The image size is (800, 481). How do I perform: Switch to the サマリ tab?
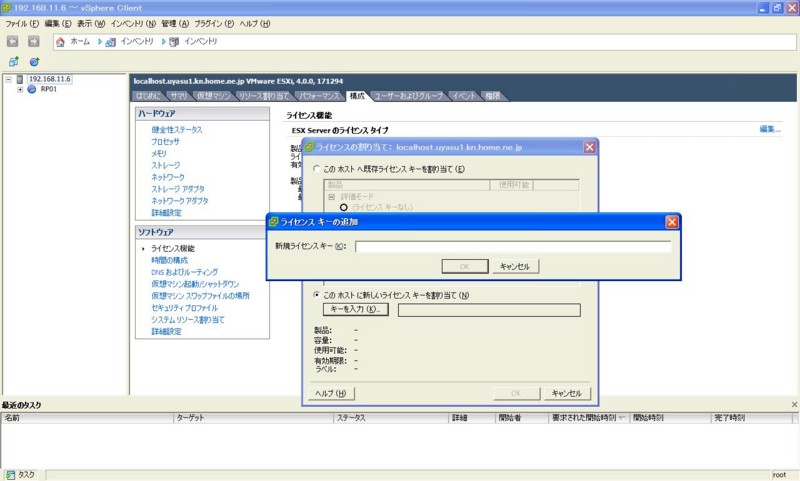(x=179, y=96)
